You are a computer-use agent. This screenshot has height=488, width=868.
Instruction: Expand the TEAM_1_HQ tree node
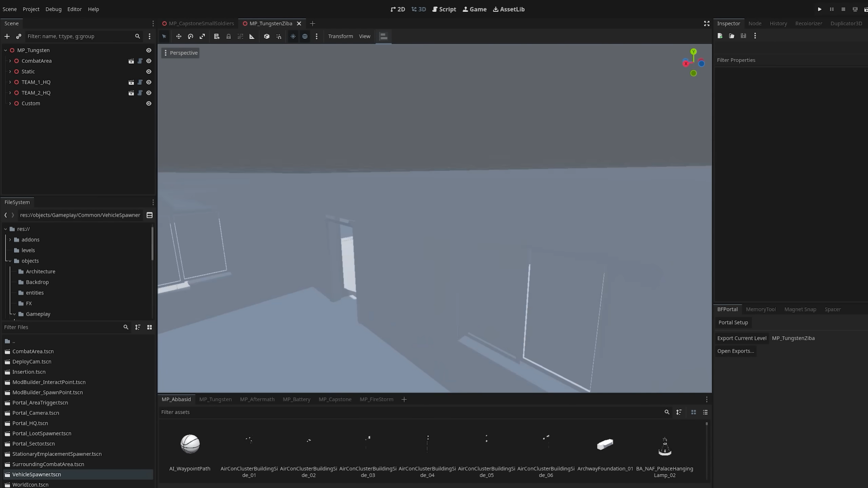tap(10, 82)
